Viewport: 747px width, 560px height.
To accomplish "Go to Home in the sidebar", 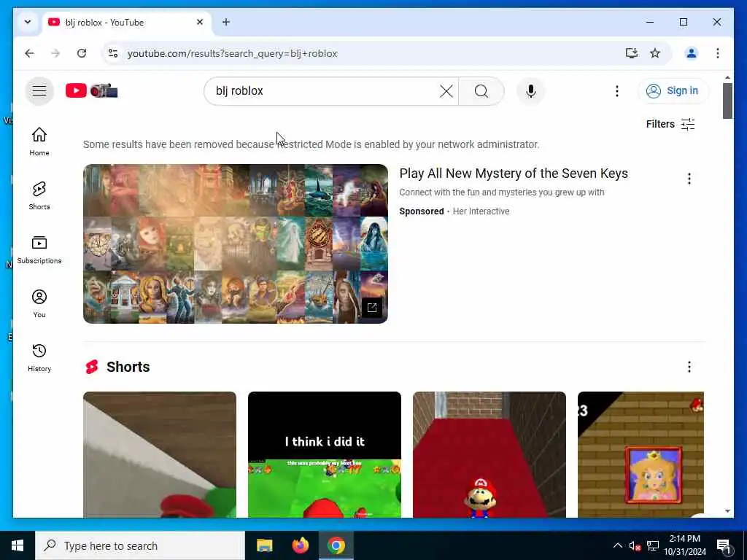I will (x=39, y=141).
